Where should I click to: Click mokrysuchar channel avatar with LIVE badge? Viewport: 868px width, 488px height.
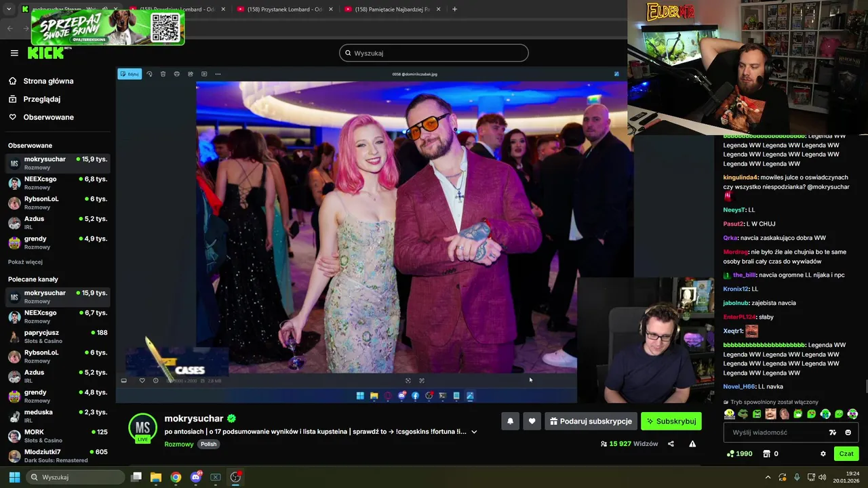pyautogui.click(x=142, y=428)
